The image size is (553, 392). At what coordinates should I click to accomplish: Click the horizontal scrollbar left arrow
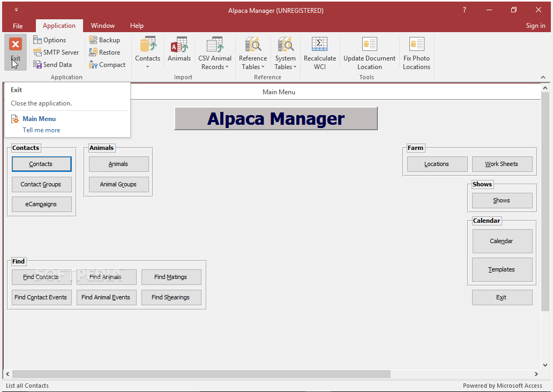point(8,374)
